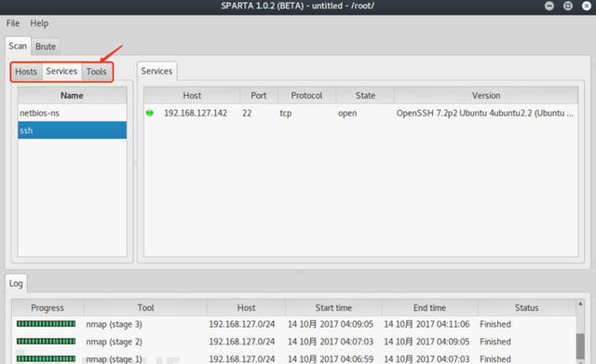Click the Status column header

(526, 308)
